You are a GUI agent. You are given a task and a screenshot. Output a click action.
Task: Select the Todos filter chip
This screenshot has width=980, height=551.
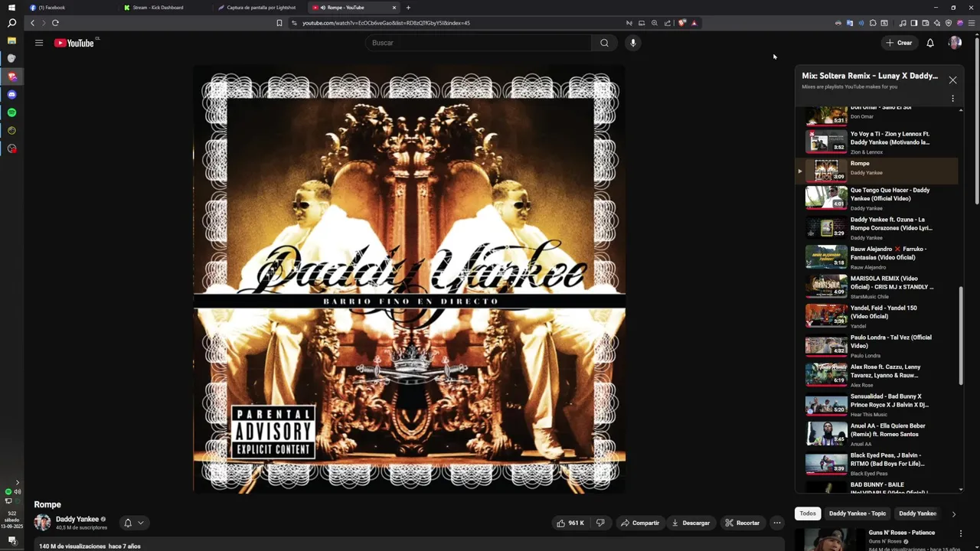point(808,514)
